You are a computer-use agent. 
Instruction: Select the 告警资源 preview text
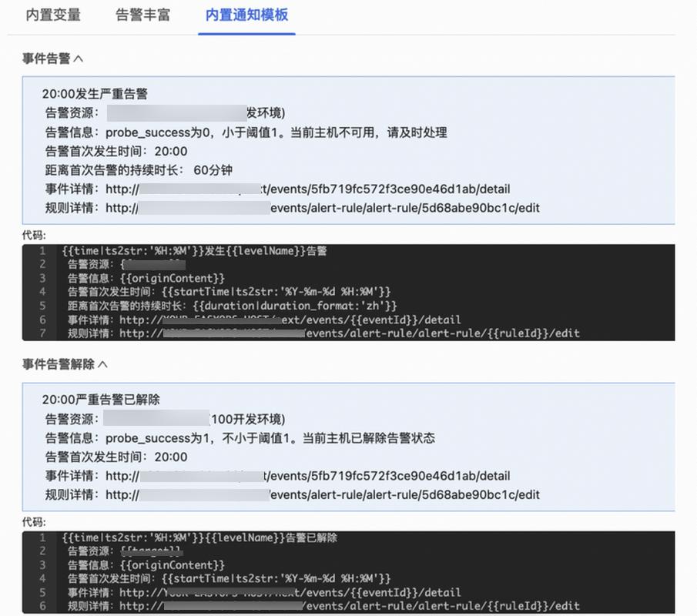69,112
